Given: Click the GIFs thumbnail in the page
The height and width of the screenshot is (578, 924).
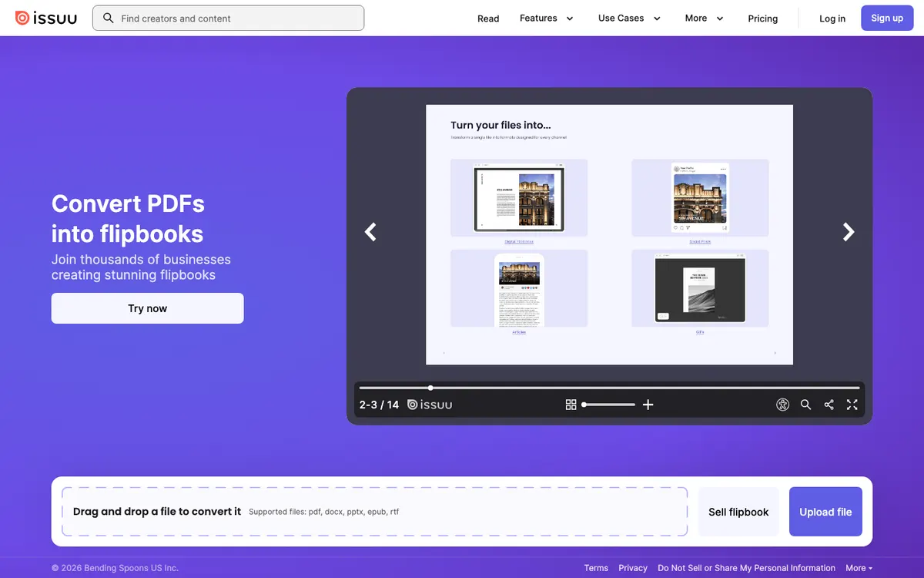Looking at the screenshot, I should 700,288.
